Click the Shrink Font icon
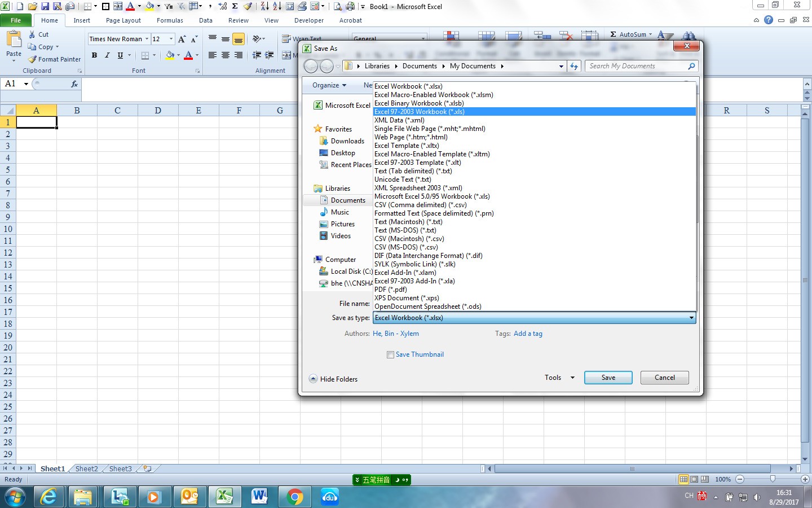 [x=194, y=39]
